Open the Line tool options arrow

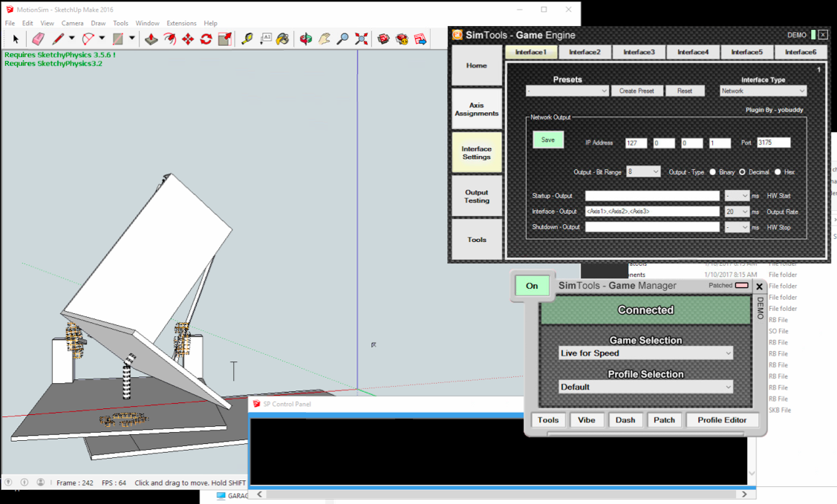(71, 39)
